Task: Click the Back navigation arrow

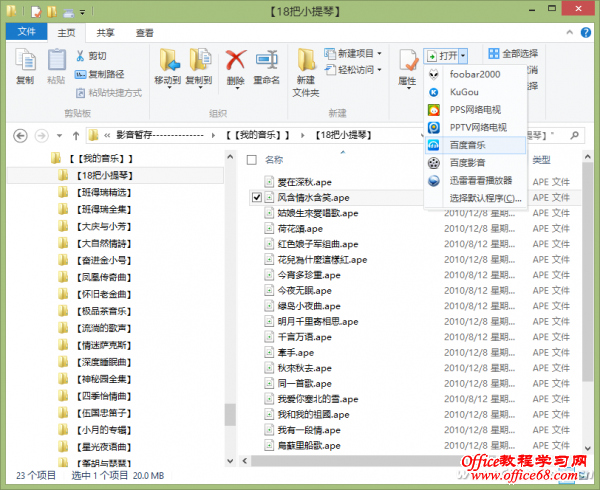Action: [x=20, y=135]
